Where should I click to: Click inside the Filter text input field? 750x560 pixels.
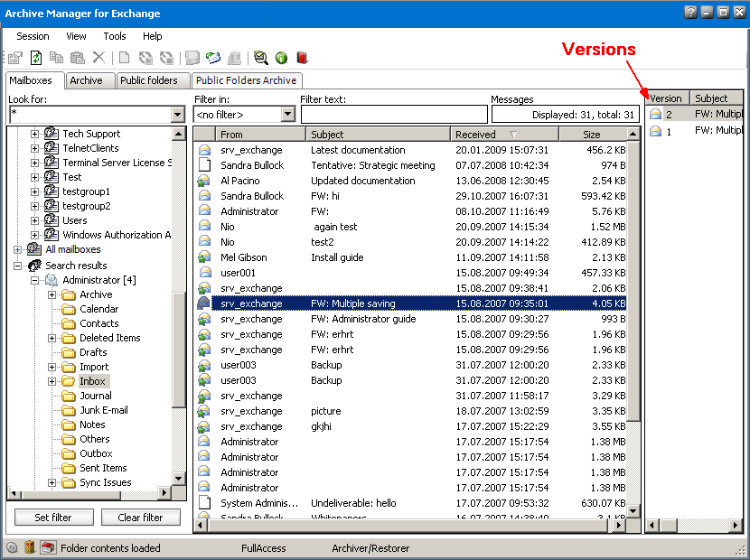tap(395, 114)
